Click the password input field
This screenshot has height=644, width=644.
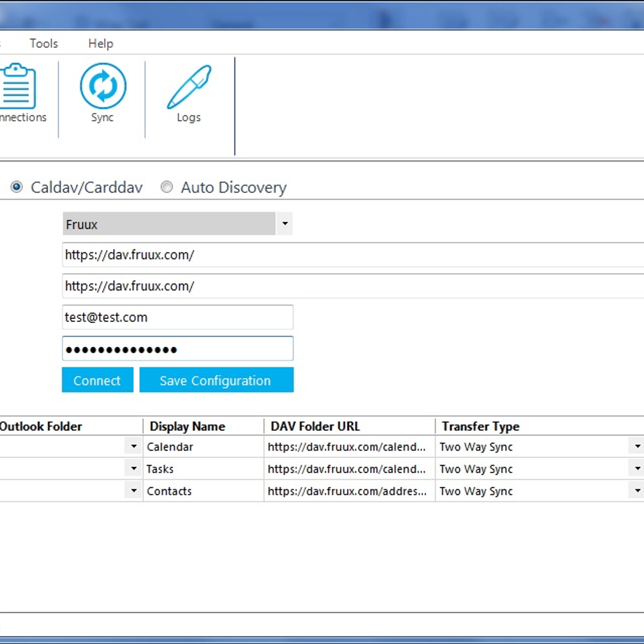[x=177, y=349]
